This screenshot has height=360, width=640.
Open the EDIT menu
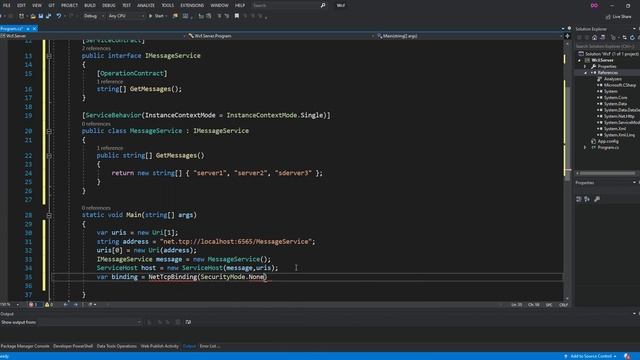coord(21,5)
